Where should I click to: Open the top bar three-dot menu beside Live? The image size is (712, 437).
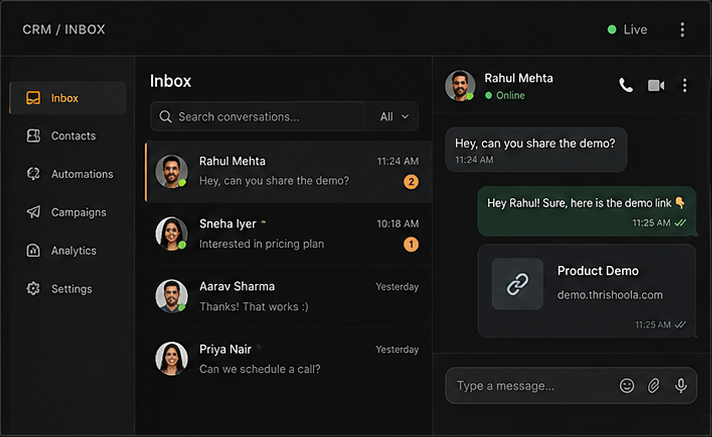[682, 30]
